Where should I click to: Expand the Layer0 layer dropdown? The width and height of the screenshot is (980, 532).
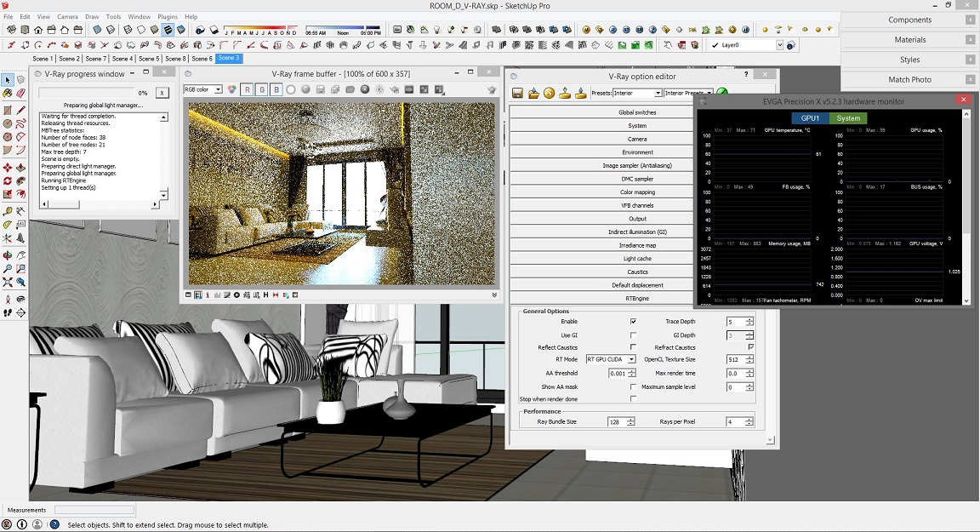tap(779, 45)
